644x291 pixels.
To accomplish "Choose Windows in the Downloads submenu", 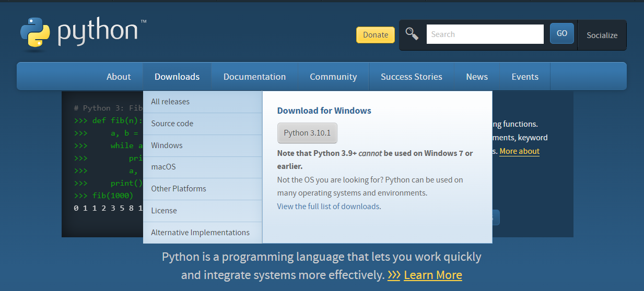I will point(203,145).
